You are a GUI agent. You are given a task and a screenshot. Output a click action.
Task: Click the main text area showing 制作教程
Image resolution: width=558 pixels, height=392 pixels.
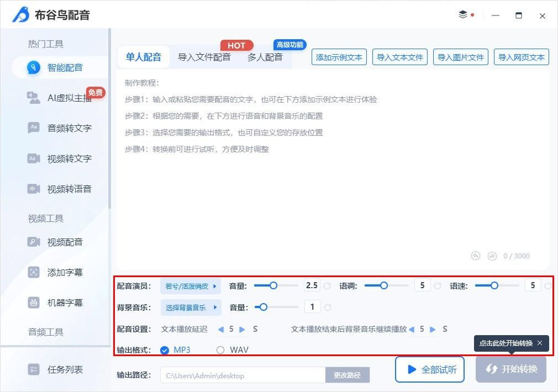(x=333, y=169)
